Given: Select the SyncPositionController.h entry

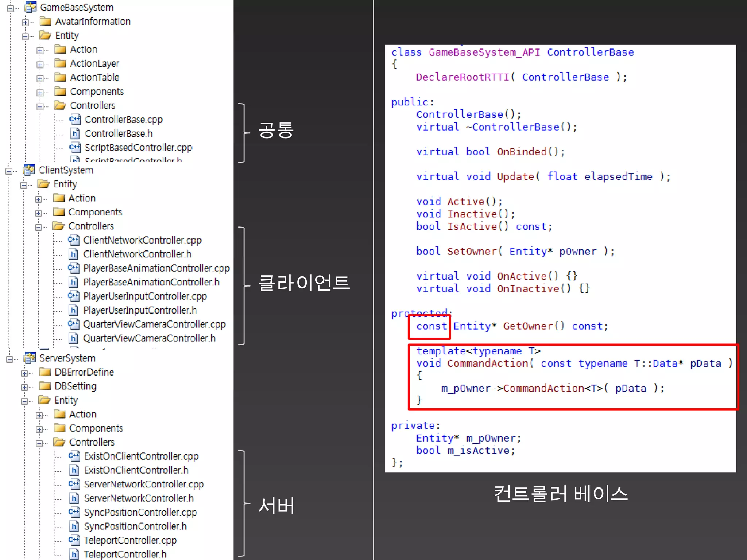Looking at the screenshot, I should 135,526.
